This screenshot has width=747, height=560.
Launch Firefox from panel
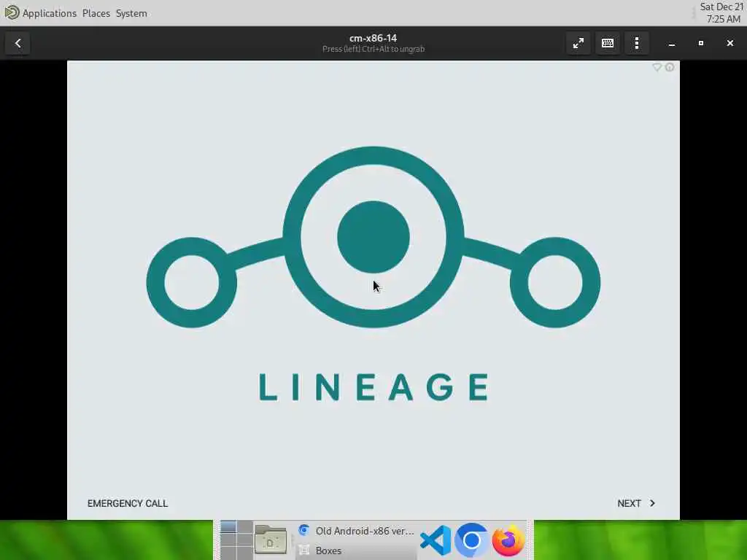click(508, 540)
